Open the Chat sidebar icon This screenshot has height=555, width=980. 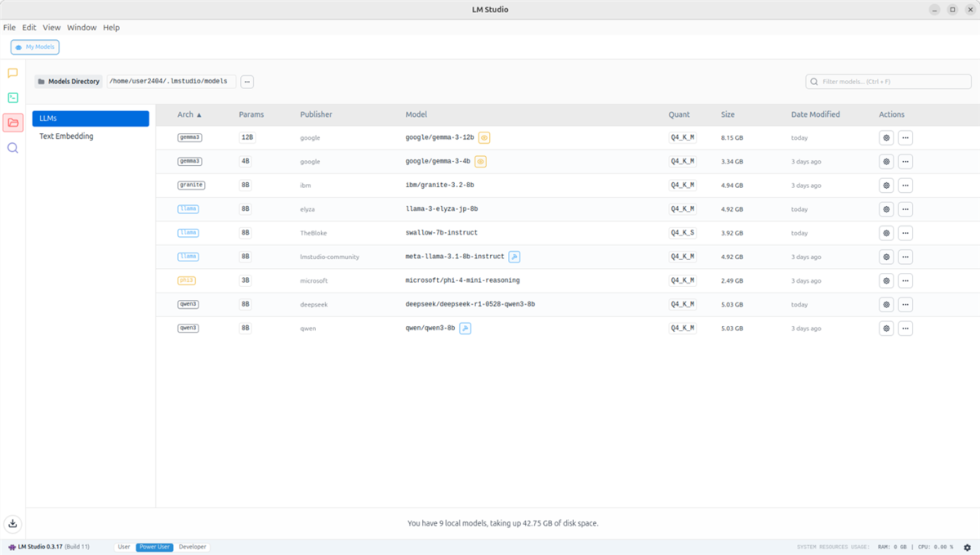(12, 73)
